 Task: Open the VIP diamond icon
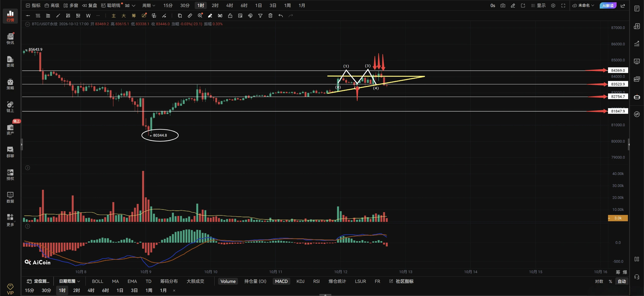pos(10,289)
